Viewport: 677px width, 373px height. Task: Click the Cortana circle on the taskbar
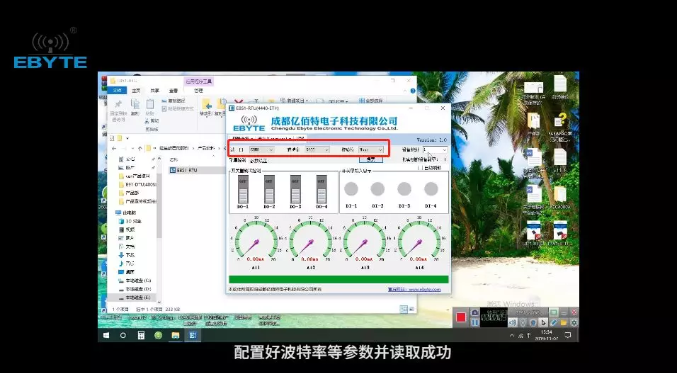[x=123, y=335]
